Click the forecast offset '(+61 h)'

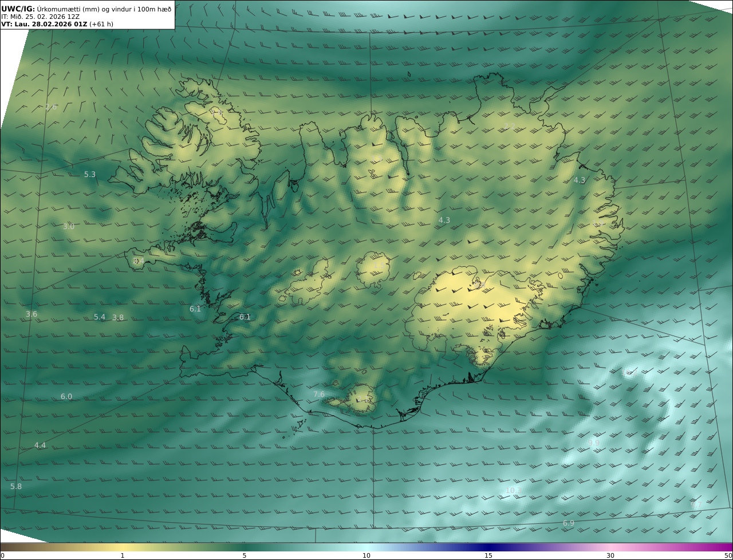[x=101, y=24]
